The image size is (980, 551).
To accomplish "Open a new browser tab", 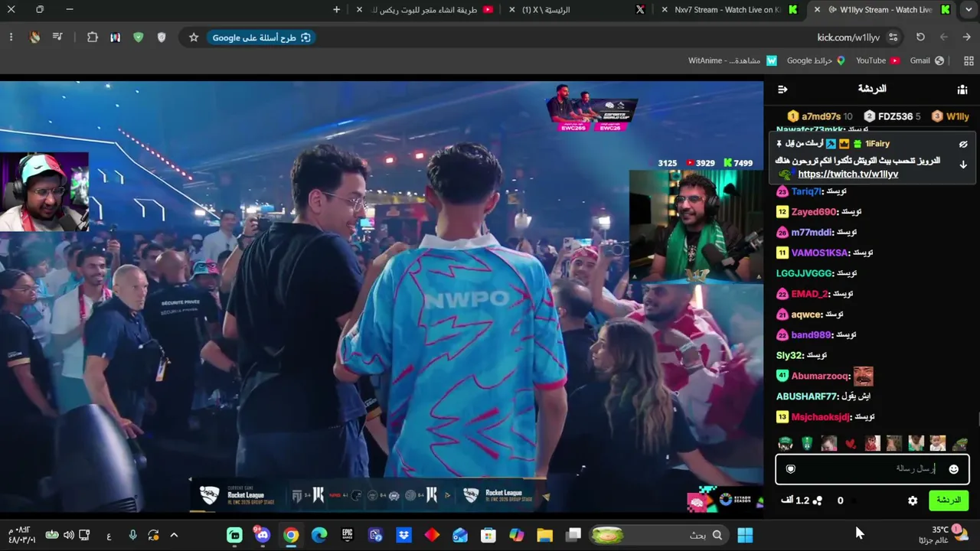I will coord(337,10).
